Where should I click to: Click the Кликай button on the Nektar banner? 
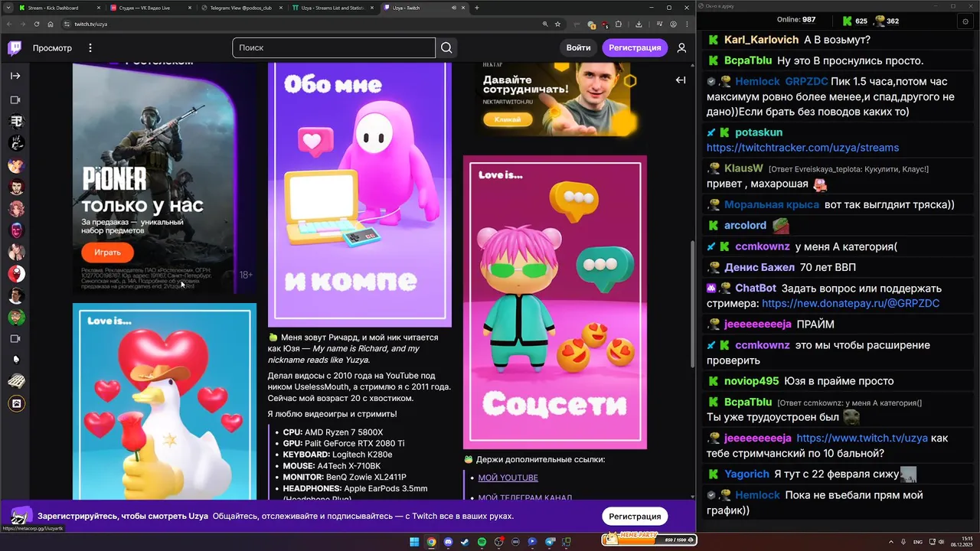507,119
